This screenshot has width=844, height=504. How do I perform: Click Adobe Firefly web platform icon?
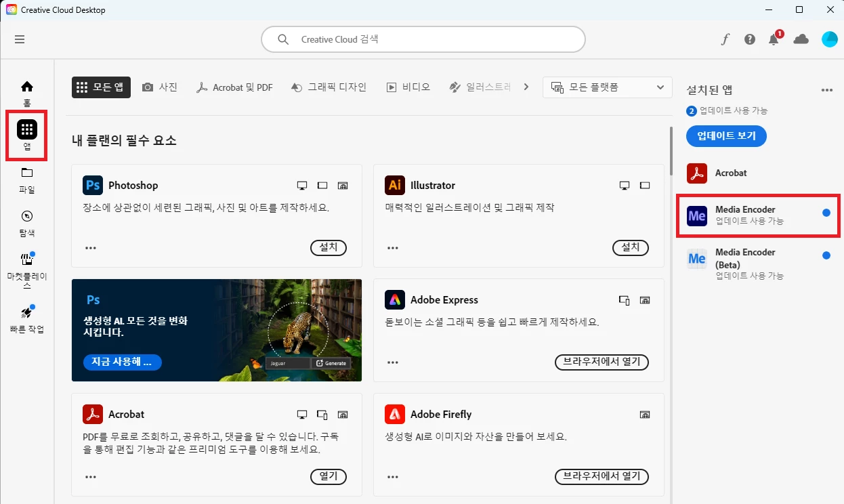[x=645, y=415]
